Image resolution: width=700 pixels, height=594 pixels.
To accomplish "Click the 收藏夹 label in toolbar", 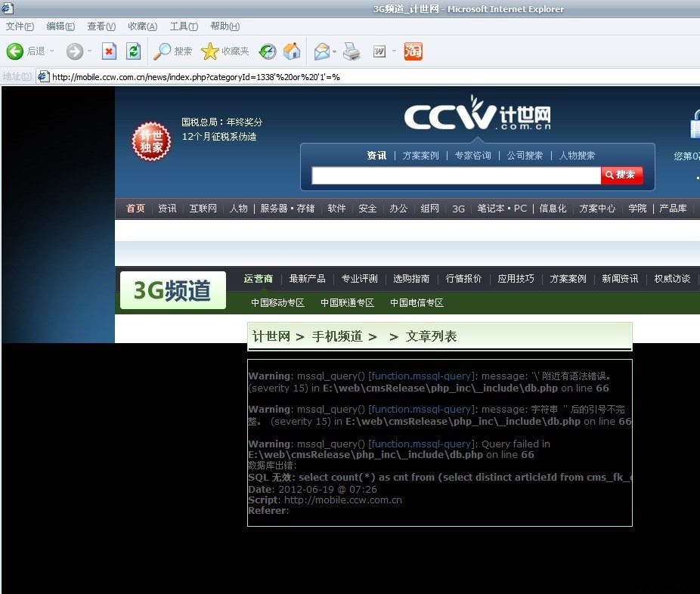I will 235,51.
